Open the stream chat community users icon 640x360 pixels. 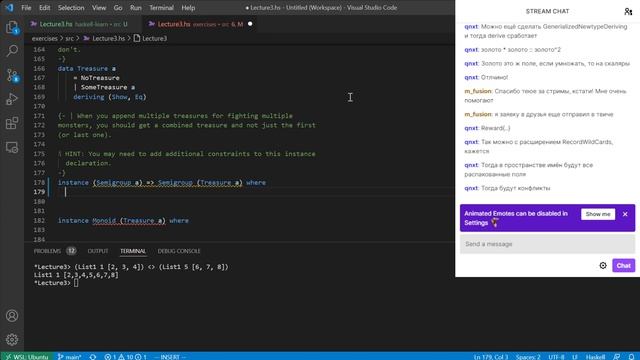628,11
